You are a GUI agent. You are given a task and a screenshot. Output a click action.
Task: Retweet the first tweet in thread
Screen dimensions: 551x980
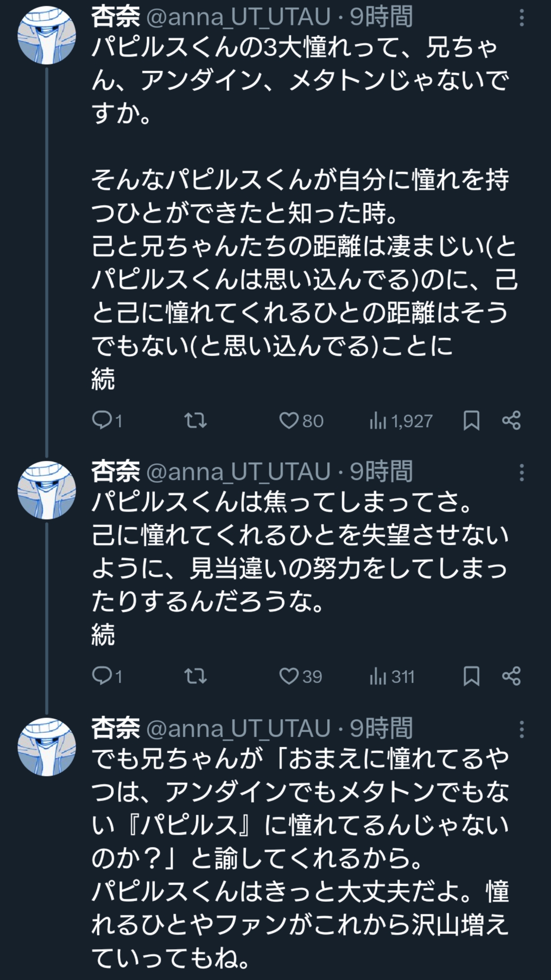pyautogui.click(x=195, y=420)
